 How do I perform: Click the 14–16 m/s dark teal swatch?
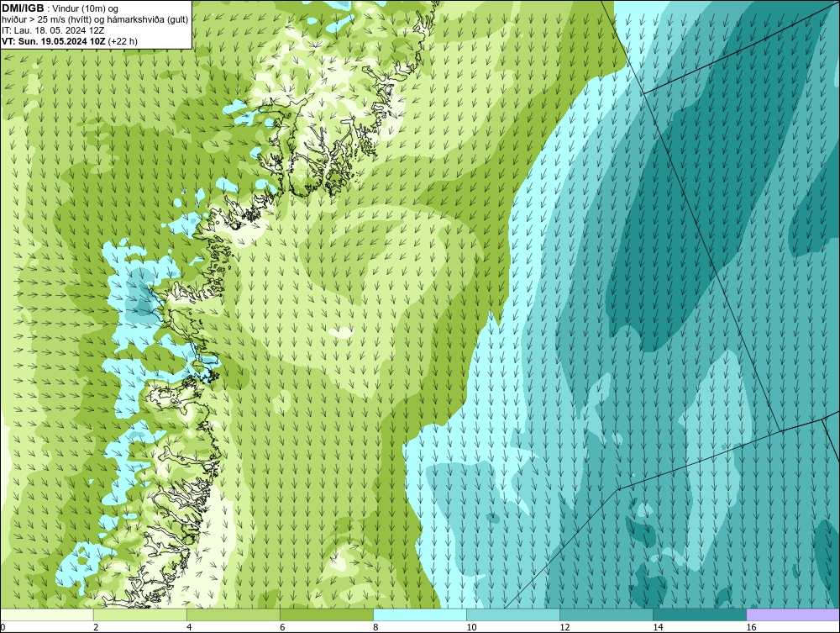700,615
